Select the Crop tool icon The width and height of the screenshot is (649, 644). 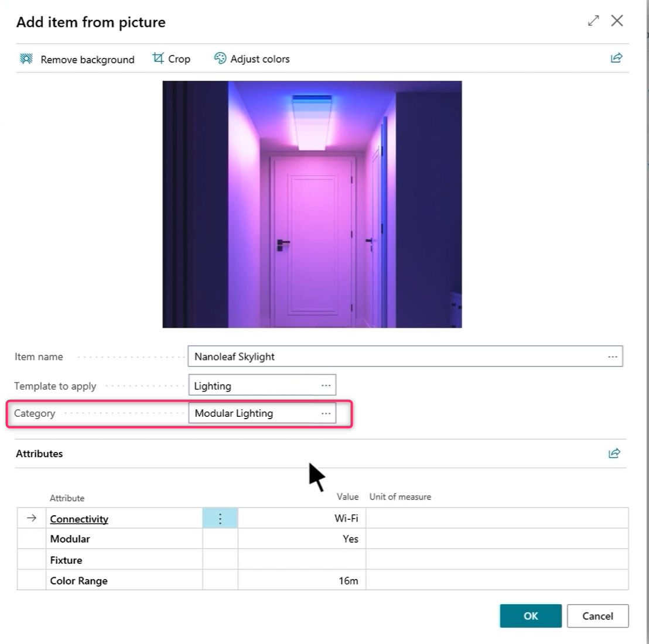point(158,59)
